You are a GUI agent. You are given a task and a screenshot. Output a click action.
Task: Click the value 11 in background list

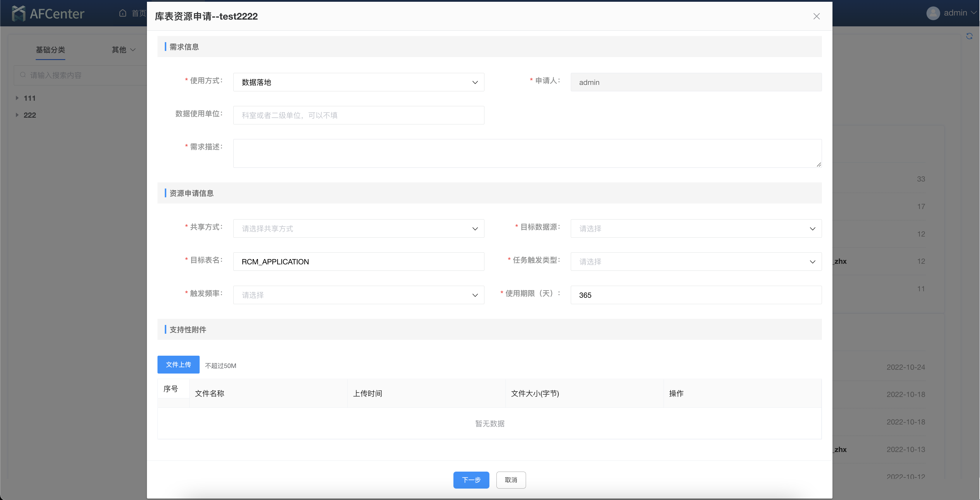921,288
